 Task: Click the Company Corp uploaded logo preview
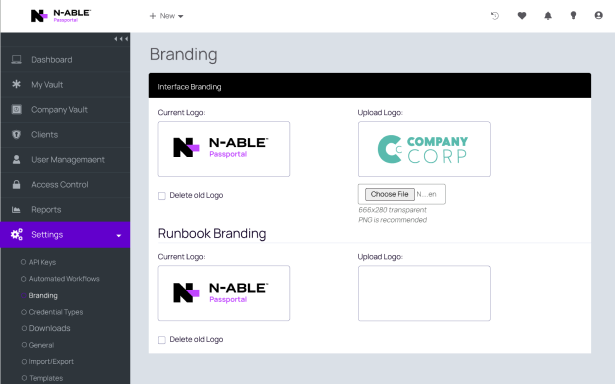[x=424, y=149]
